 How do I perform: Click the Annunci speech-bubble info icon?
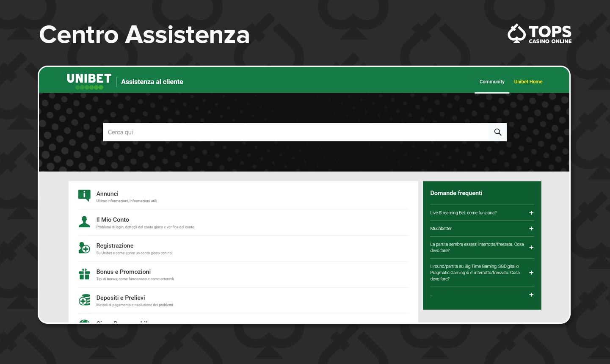coord(84,196)
